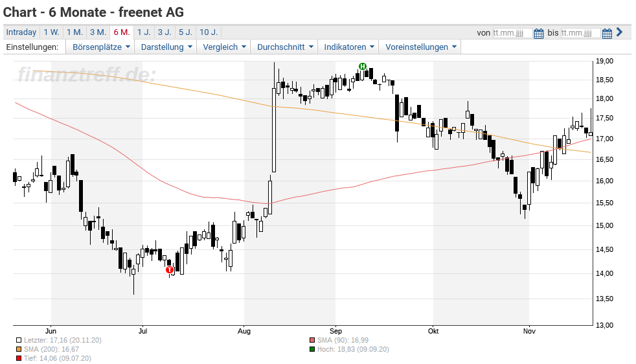Select the 1 W. timeframe tab
Screen dimensions: 636x364
point(52,32)
